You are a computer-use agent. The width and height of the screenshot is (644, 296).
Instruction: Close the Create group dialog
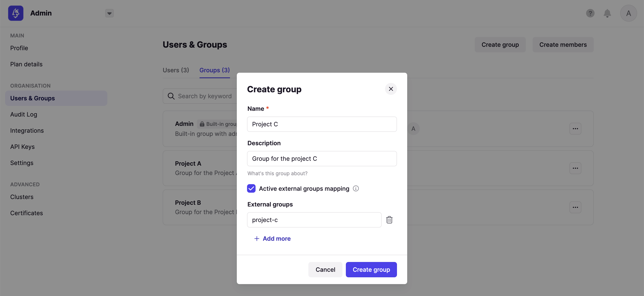pyautogui.click(x=391, y=89)
